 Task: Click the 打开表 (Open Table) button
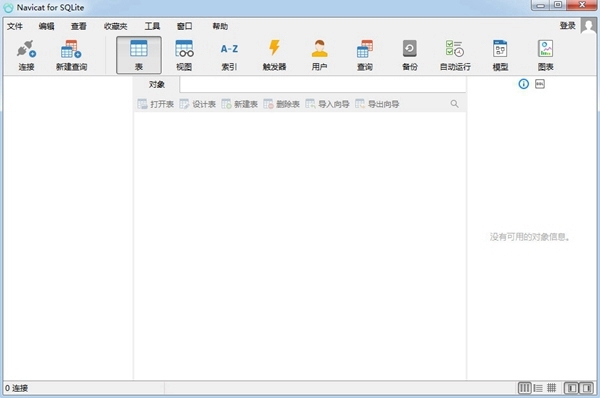[x=156, y=104]
